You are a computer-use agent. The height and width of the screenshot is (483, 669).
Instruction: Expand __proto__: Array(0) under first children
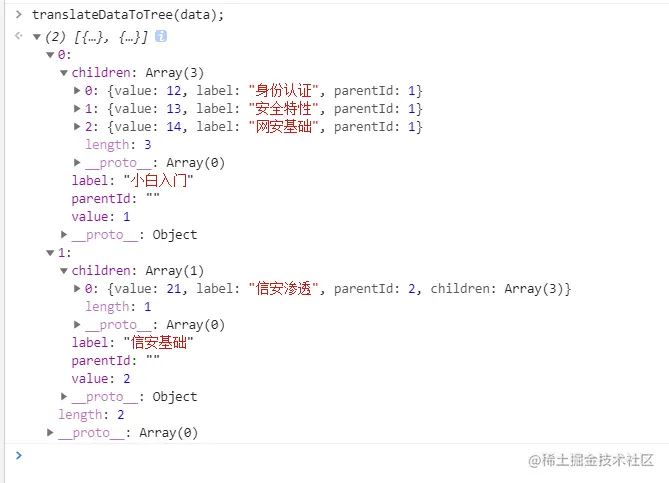coord(77,163)
